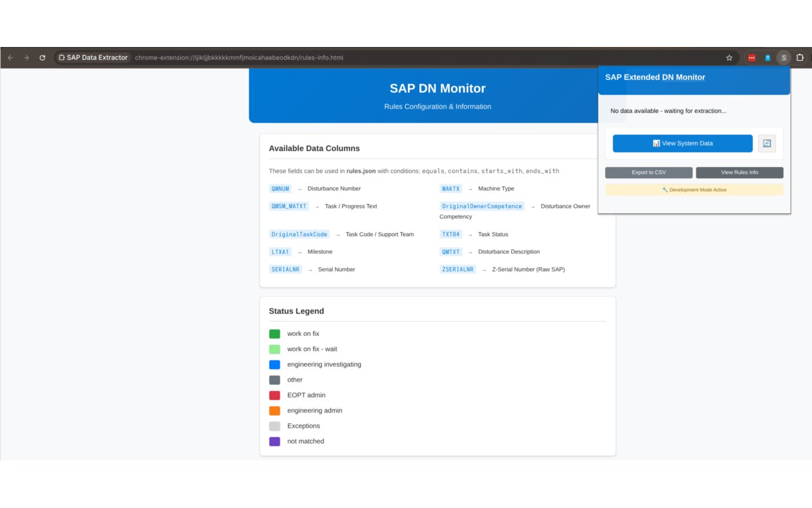Image resolution: width=812 pixels, height=508 pixels.
Task: Click light gray 'Exceptions' swatch
Action: click(x=275, y=426)
